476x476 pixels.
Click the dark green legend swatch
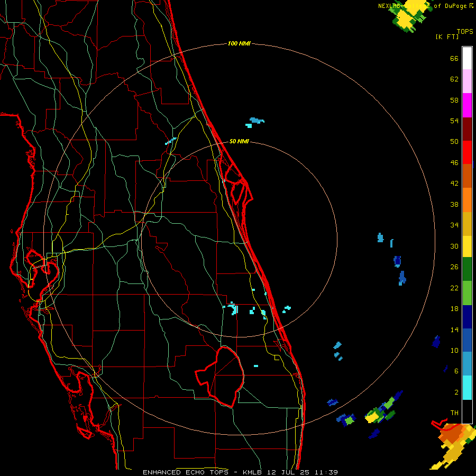click(x=467, y=269)
